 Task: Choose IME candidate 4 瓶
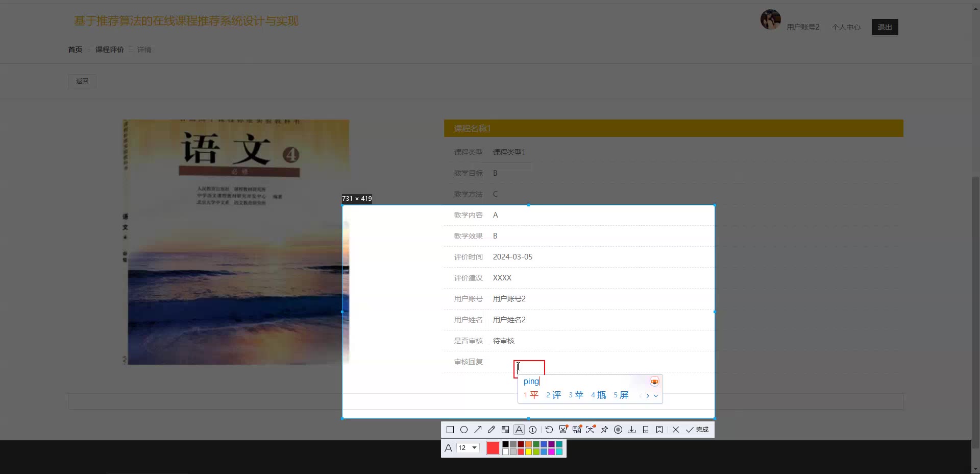tap(598, 395)
